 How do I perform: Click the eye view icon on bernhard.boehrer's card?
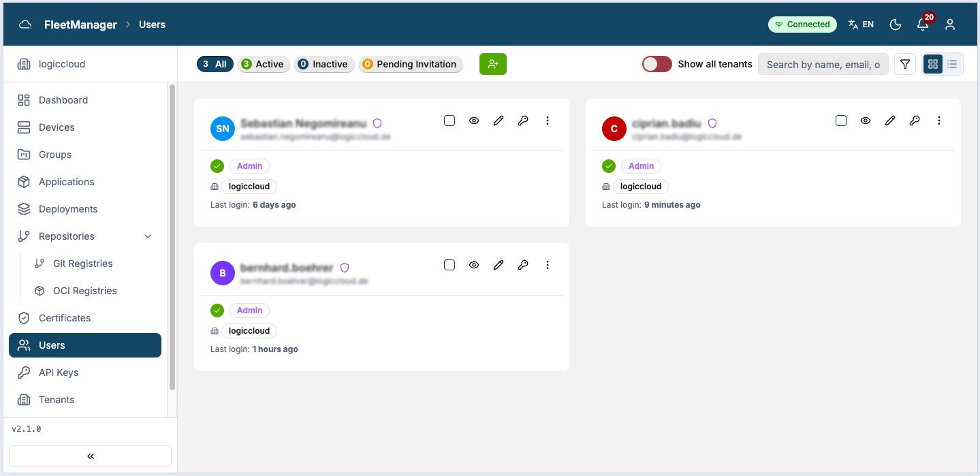pos(474,265)
